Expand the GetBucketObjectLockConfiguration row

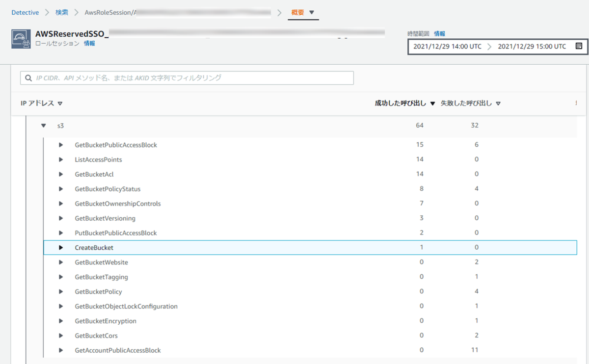(x=61, y=307)
